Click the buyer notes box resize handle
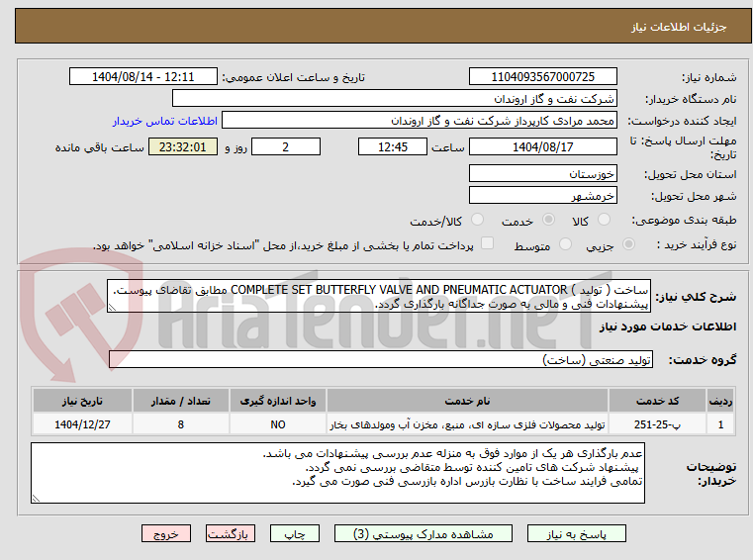This screenshot has height=560, width=753. click(x=36, y=498)
